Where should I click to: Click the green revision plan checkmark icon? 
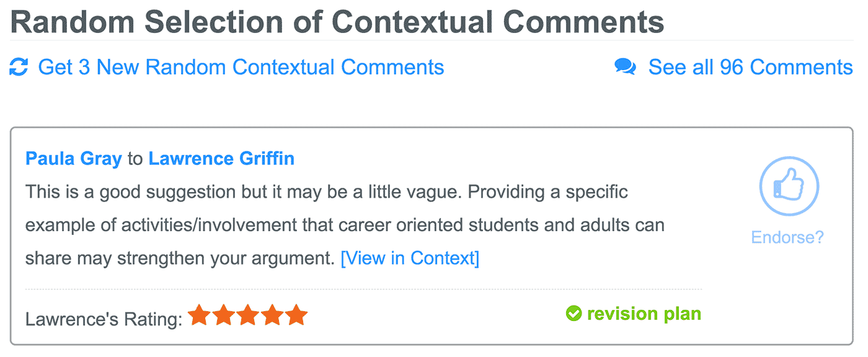coord(573,314)
